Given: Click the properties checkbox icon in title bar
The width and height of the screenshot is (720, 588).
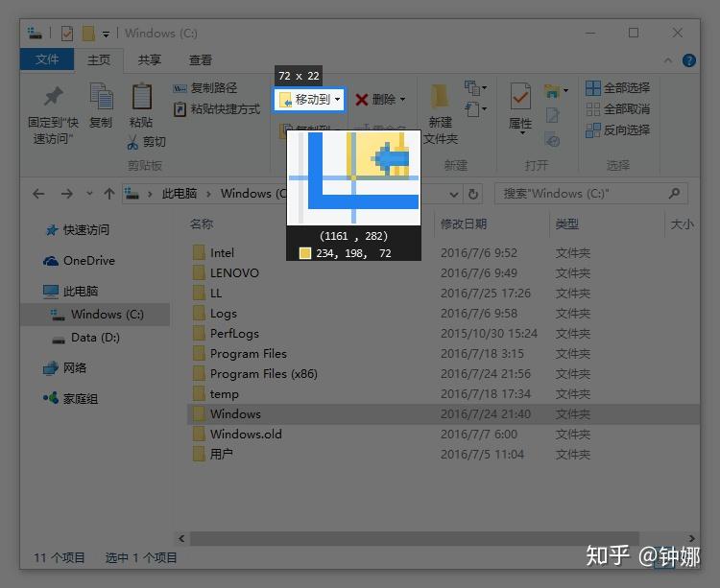Looking at the screenshot, I should (67, 34).
